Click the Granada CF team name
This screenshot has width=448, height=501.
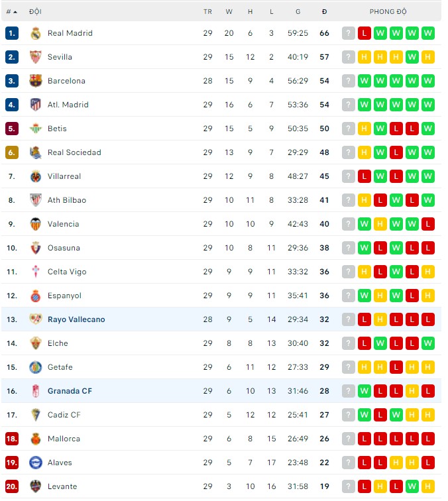point(70,391)
